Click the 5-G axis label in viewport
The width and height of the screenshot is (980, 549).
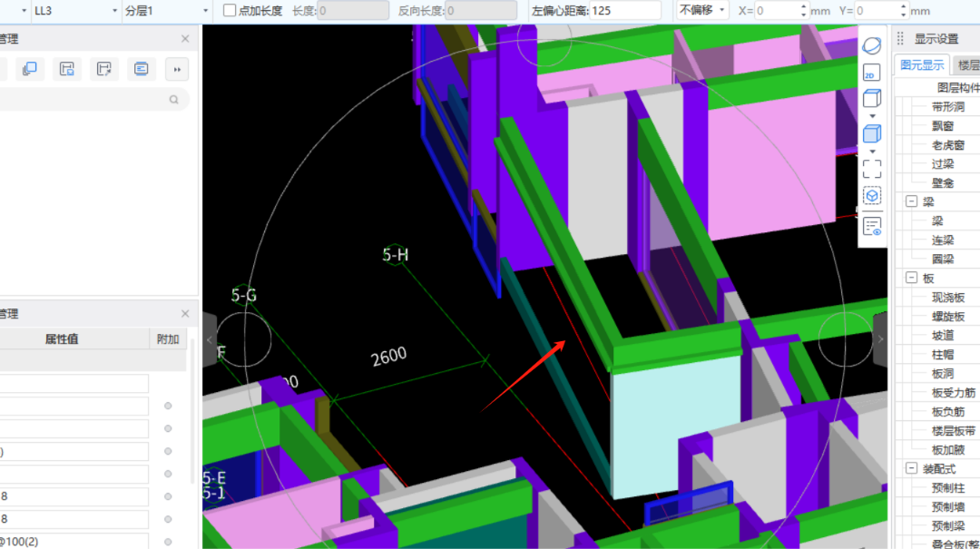244,295
